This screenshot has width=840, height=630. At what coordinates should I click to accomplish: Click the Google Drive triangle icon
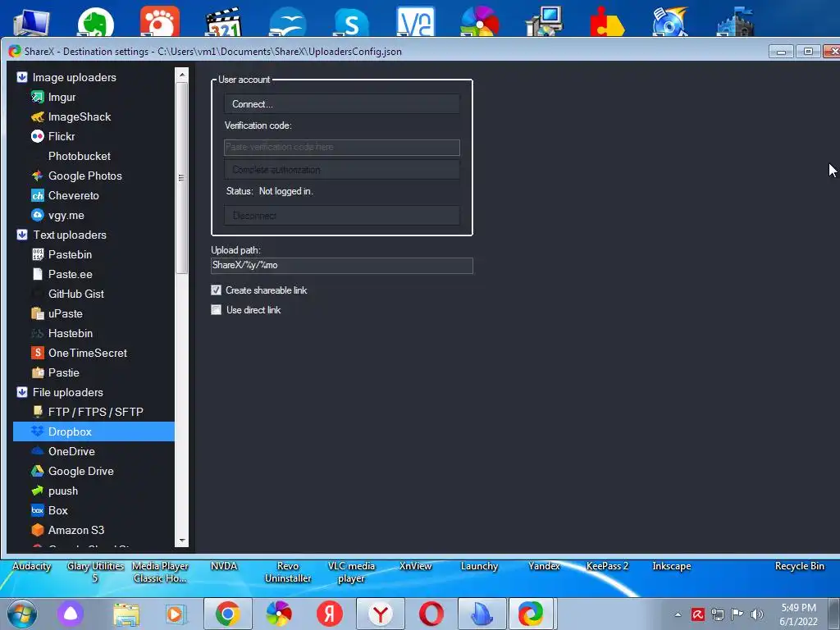click(x=37, y=471)
